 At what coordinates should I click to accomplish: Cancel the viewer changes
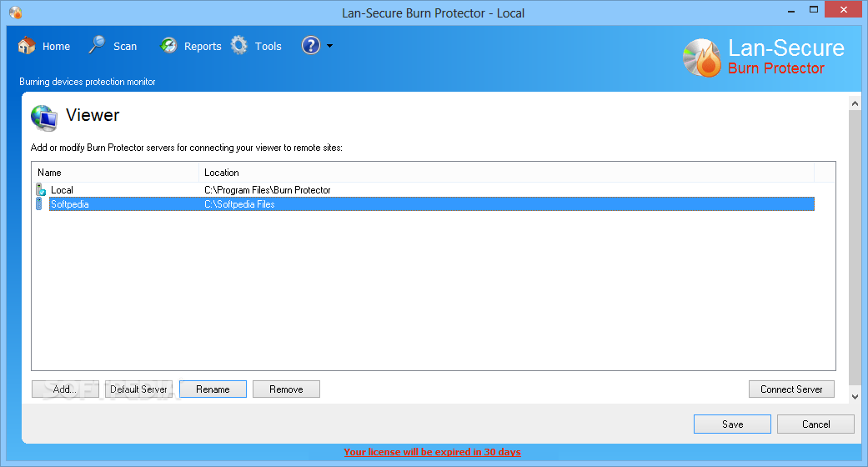tap(816, 424)
